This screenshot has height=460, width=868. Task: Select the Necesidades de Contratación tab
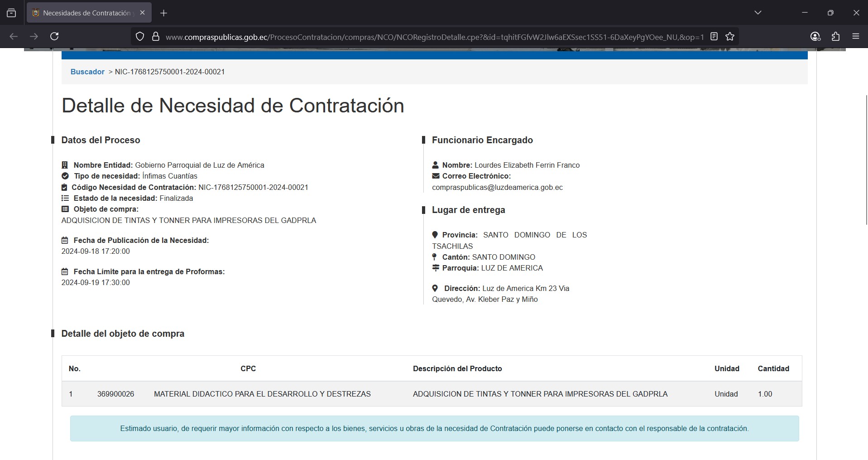click(89, 13)
